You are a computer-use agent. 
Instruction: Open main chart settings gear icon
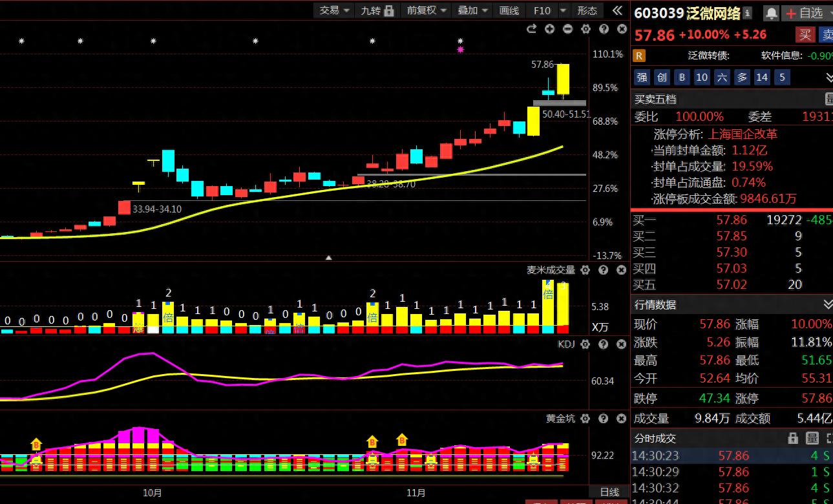click(x=586, y=29)
